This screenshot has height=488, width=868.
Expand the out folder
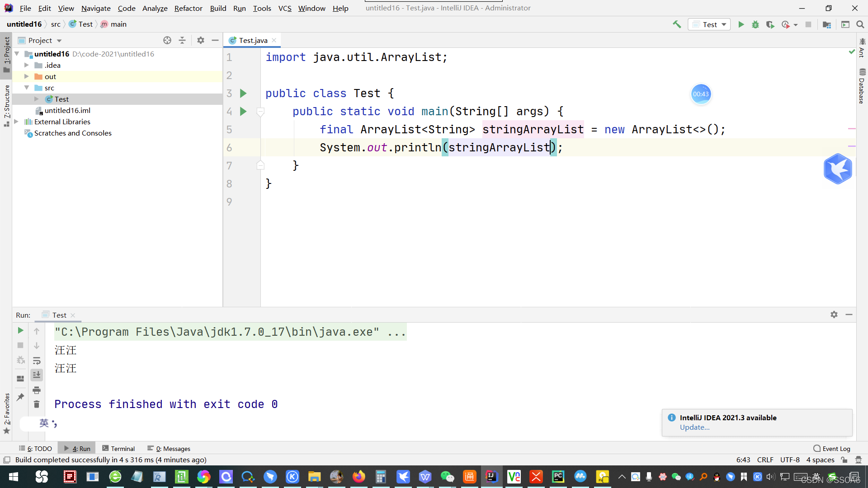point(27,76)
